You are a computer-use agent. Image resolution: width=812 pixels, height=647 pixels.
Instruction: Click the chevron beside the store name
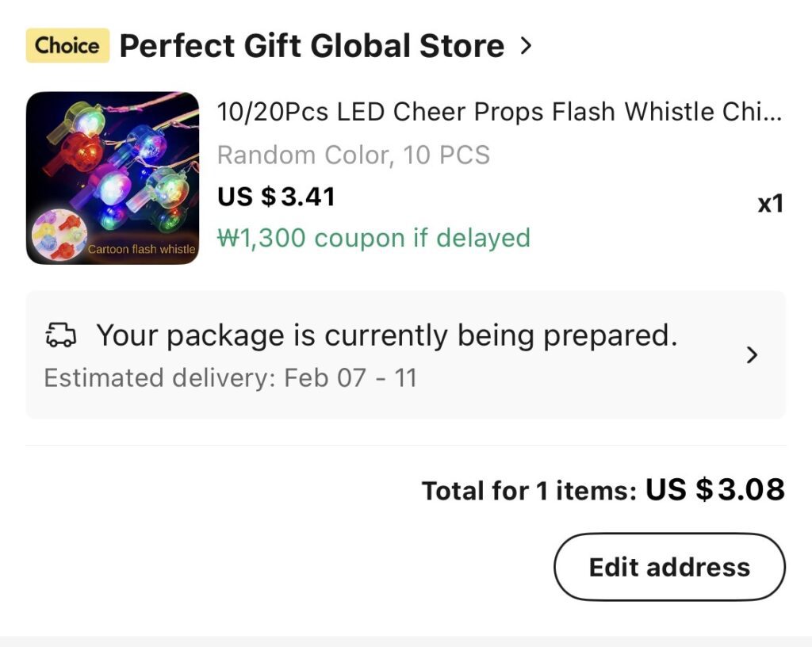(525, 46)
